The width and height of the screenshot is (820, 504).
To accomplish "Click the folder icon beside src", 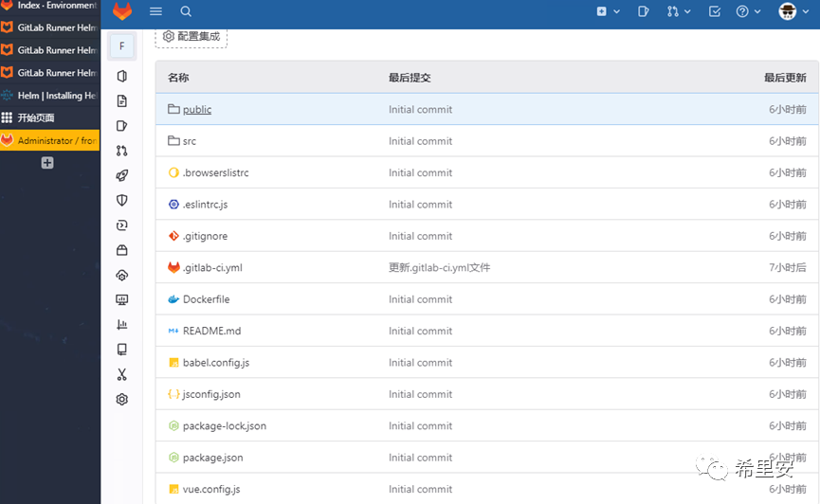I will 173,140.
